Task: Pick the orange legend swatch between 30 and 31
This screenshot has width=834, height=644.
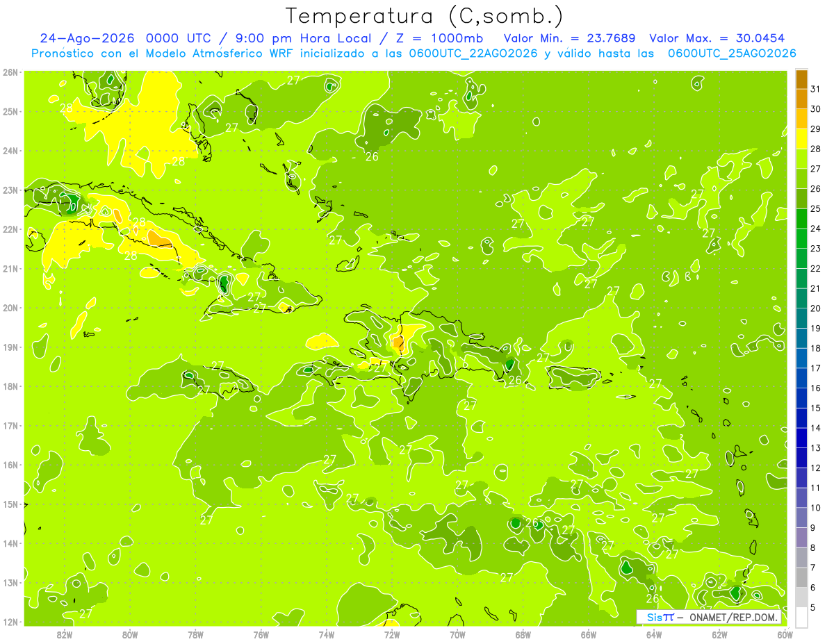Action: point(801,99)
